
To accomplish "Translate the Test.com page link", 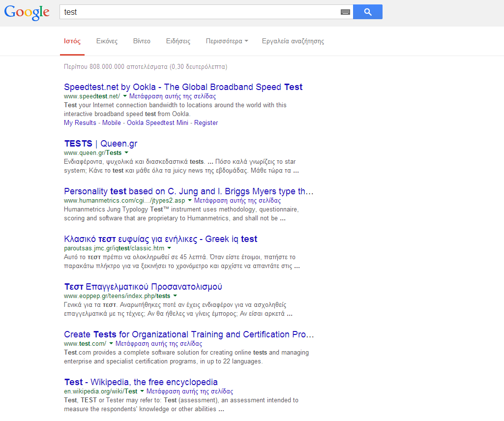I will pyautogui.click(x=158, y=343).
